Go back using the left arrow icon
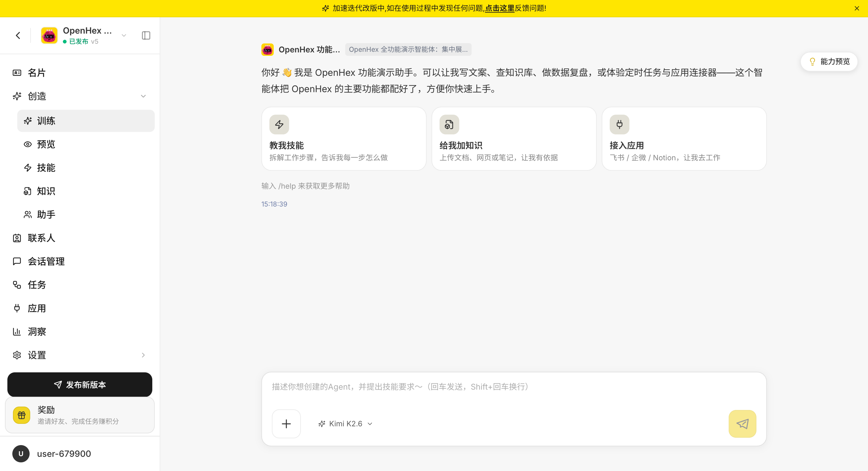The width and height of the screenshot is (868, 471). click(18, 35)
